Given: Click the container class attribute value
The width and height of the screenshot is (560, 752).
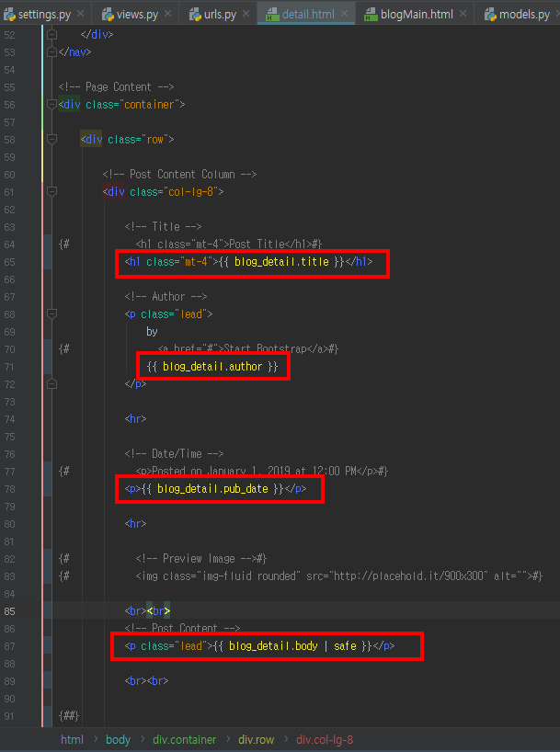Looking at the screenshot, I should [149, 104].
